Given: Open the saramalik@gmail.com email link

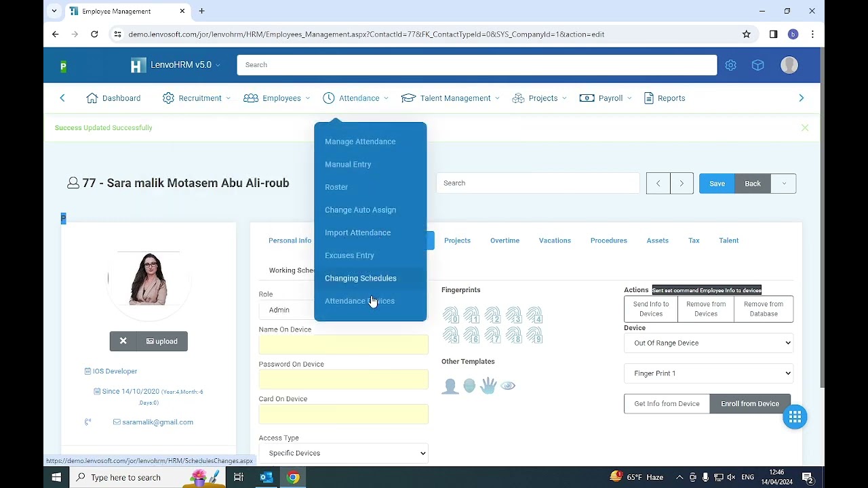Looking at the screenshot, I should (x=153, y=422).
